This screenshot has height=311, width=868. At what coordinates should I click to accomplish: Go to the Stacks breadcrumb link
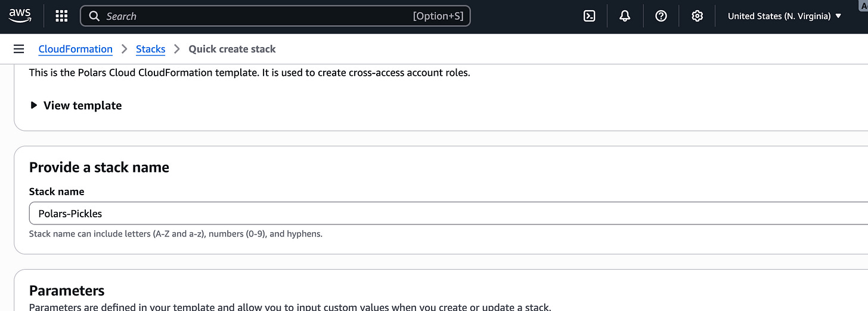pos(150,49)
